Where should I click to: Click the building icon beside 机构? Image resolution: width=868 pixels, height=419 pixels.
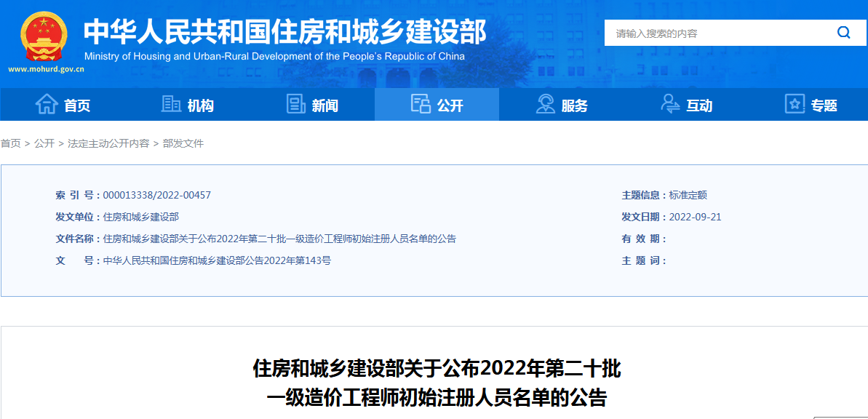(171, 103)
